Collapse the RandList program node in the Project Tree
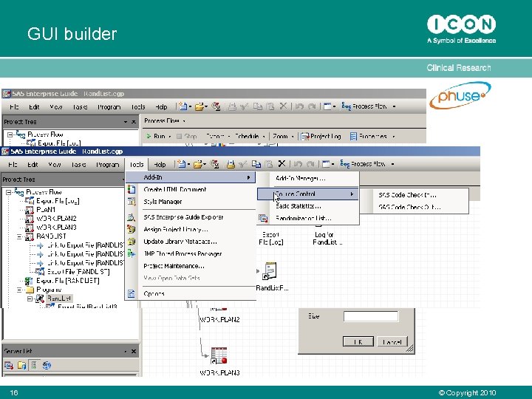This screenshot has height=399, width=532. click(30, 299)
